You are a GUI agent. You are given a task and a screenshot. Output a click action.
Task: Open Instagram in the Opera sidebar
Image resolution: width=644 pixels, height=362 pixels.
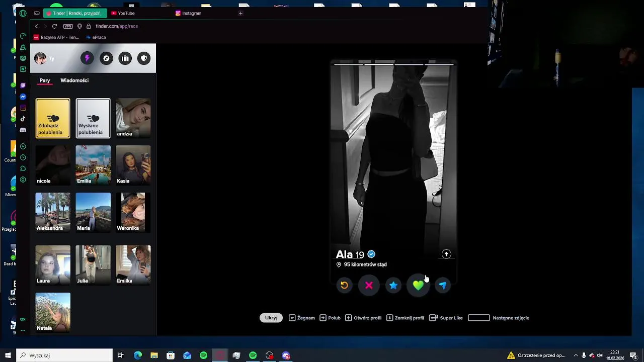[23, 108]
